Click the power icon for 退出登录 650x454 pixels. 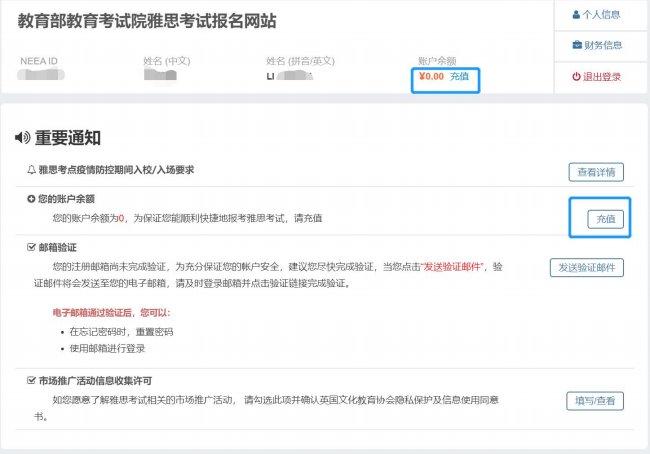[x=576, y=77]
